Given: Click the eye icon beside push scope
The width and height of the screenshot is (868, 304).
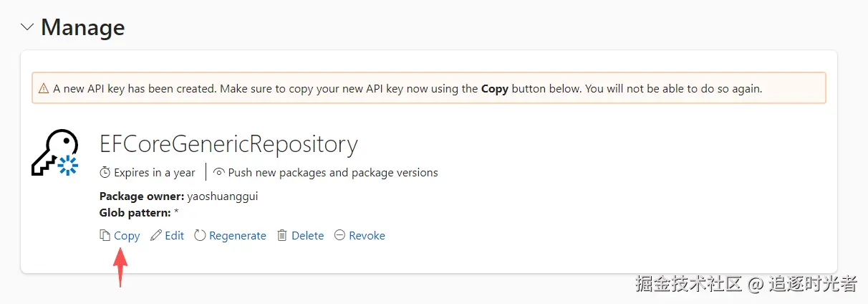Looking at the screenshot, I should [219, 173].
